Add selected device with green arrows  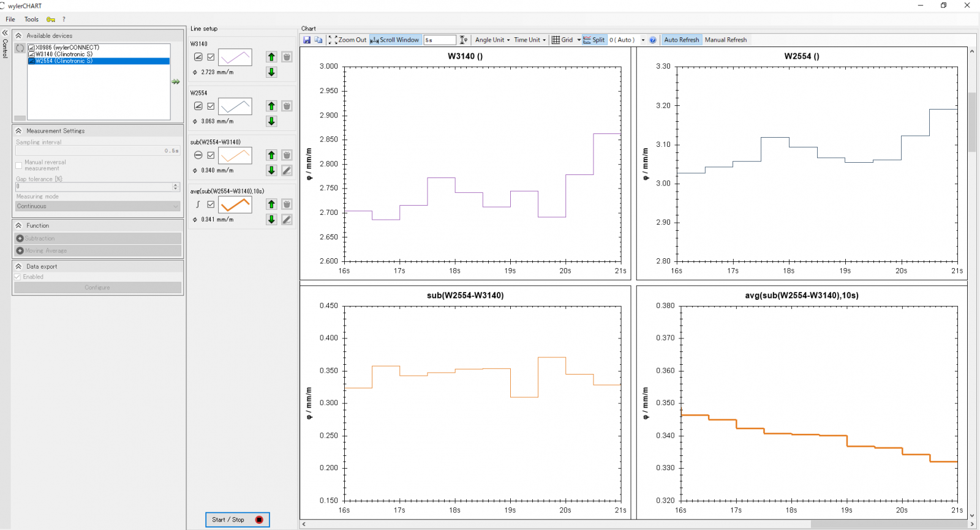pyautogui.click(x=176, y=81)
